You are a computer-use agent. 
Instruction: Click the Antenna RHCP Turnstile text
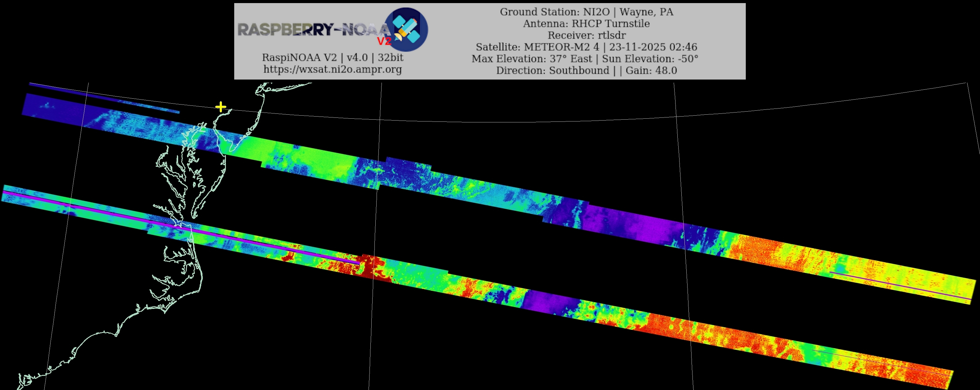click(x=586, y=24)
